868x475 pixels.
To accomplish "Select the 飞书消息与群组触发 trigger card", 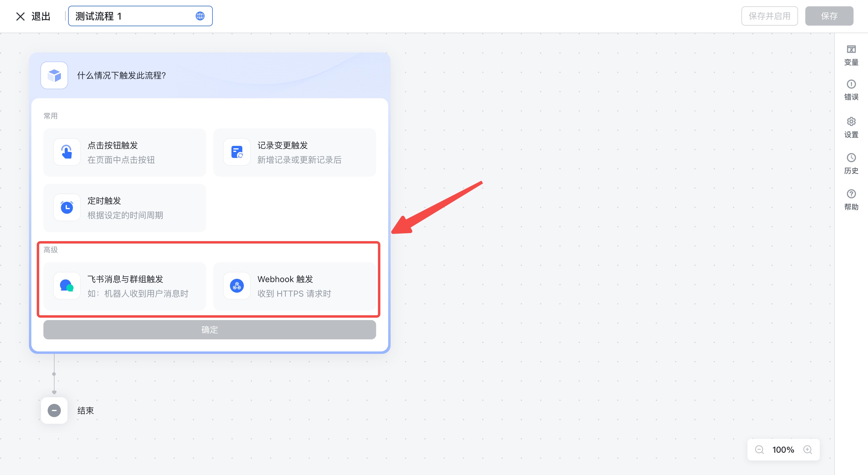I will click(x=125, y=286).
